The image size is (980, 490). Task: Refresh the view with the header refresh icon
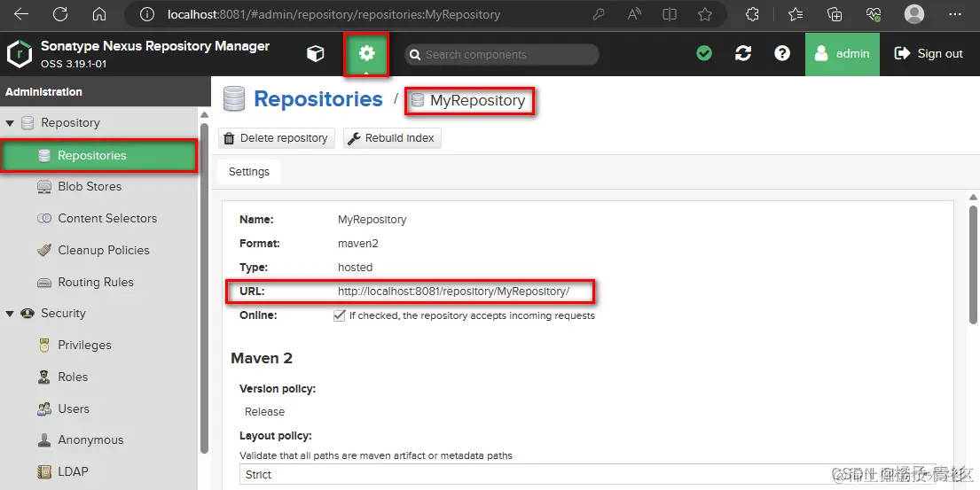pos(743,54)
